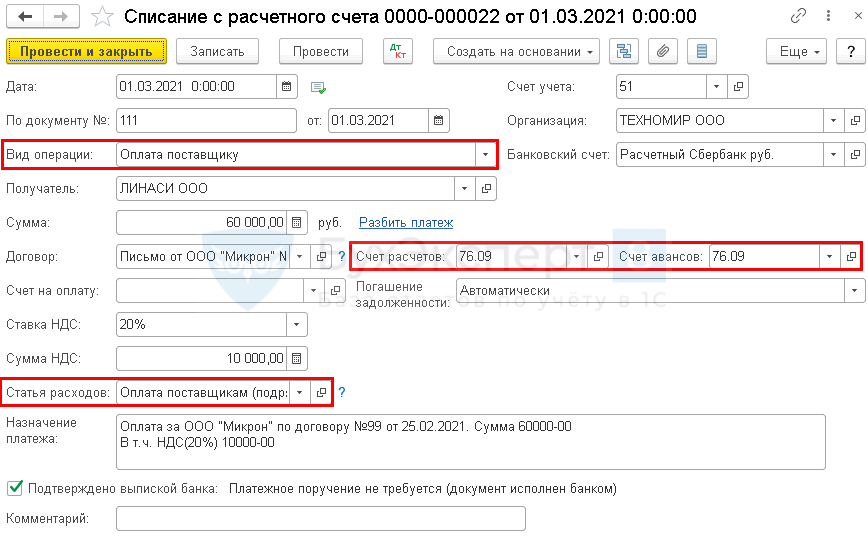Open calculator for Сумма field
The width and height of the screenshot is (868, 541).
pos(296,223)
